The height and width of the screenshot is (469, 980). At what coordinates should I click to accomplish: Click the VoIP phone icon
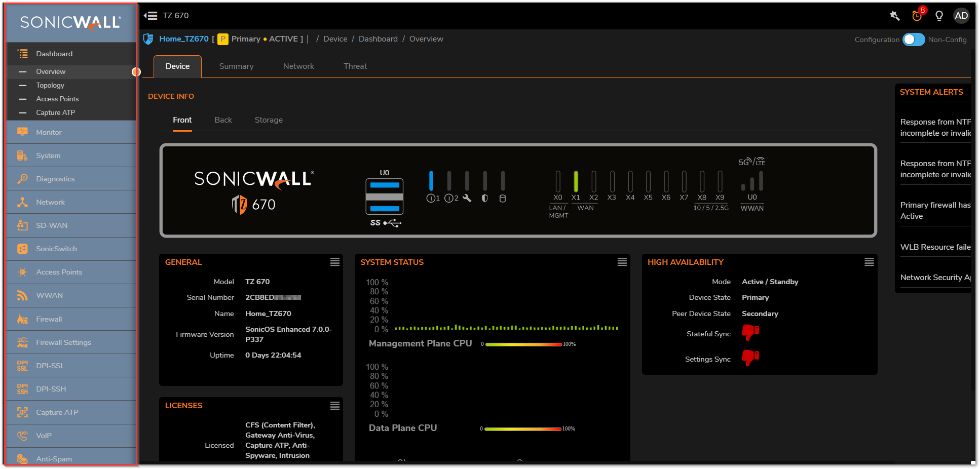(x=22, y=436)
